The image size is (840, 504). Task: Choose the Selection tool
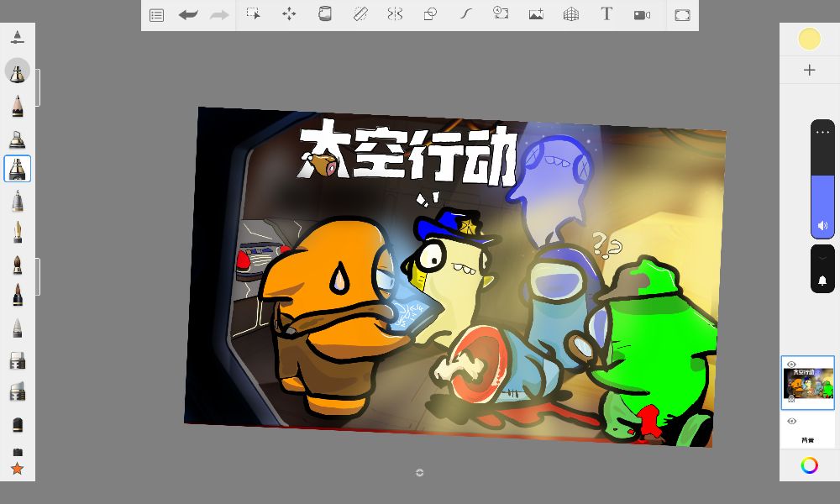click(x=253, y=14)
